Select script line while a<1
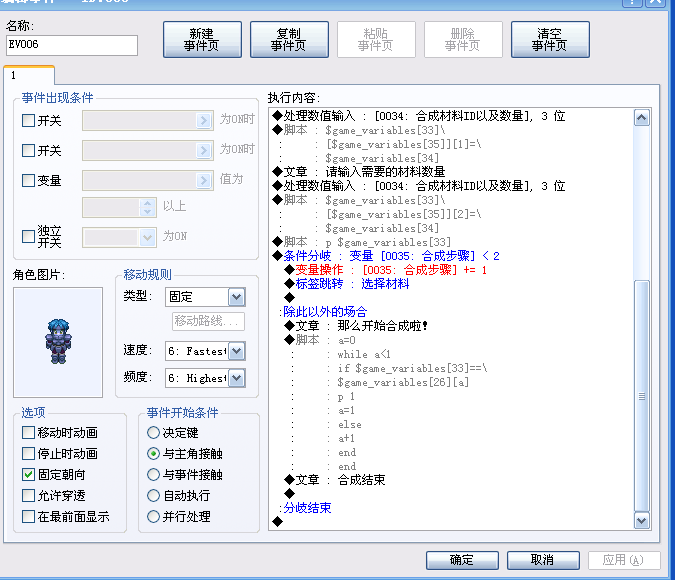This screenshot has width=675, height=580. (x=364, y=354)
